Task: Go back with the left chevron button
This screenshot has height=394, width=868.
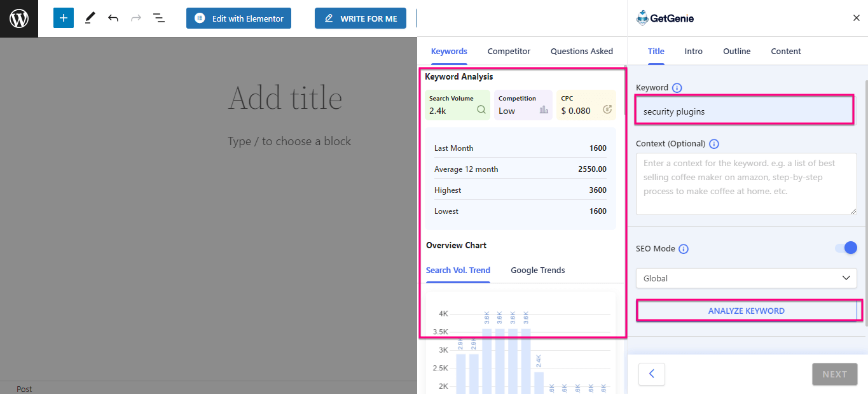Action: pyautogui.click(x=652, y=374)
